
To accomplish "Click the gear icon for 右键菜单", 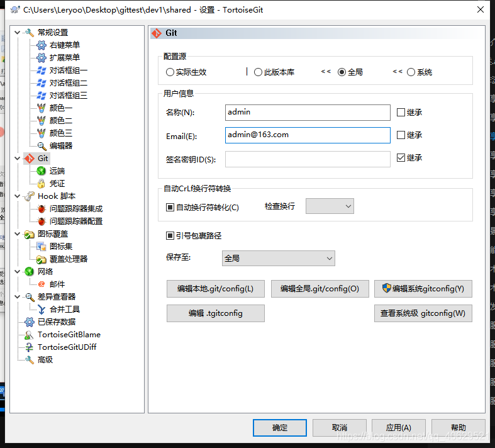I will pyautogui.click(x=42, y=45).
